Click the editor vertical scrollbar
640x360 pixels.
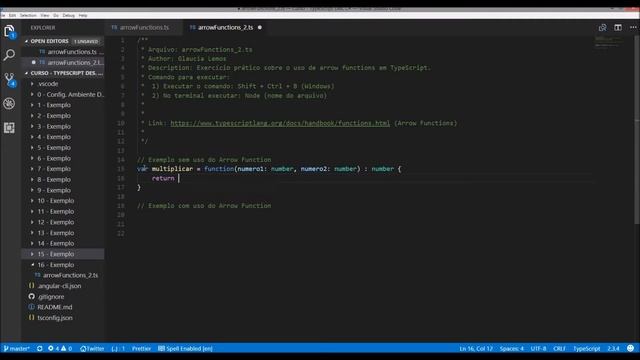coord(637,130)
